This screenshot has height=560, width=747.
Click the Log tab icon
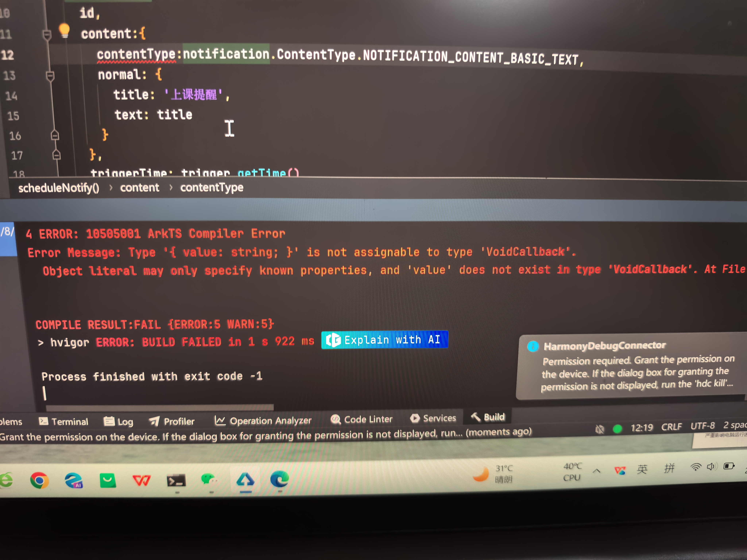[109, 421]
